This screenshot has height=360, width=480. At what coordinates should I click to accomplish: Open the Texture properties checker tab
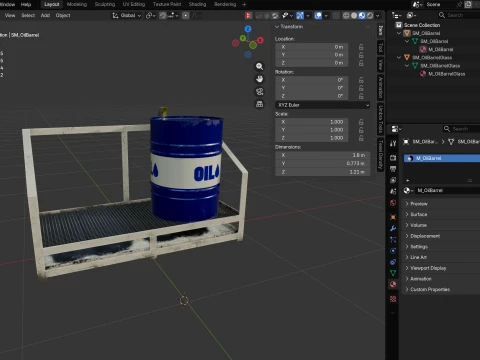click(x=393, y=299)
